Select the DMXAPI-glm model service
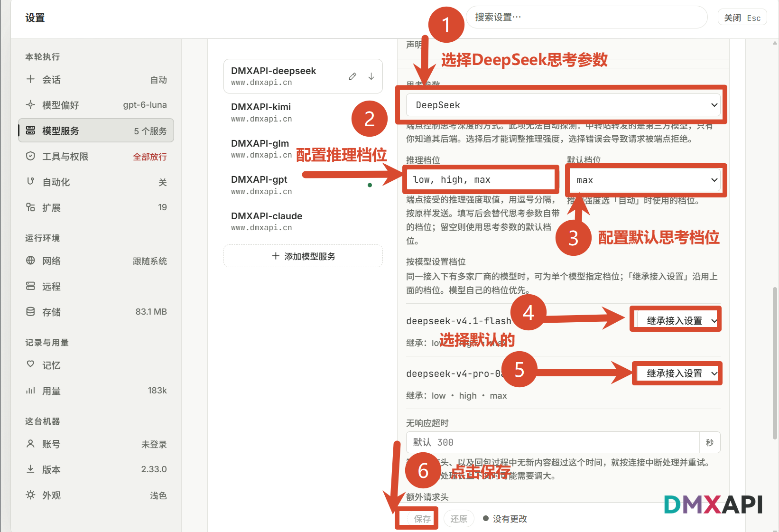 click(303, 149)
